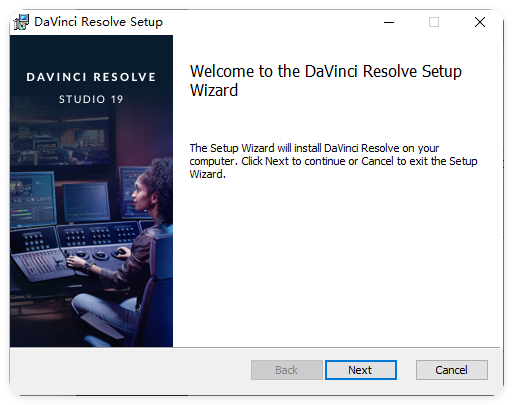Cancel the DaVinci Resolve setup wizard
The image size is (513, 405).
(452, 370)
